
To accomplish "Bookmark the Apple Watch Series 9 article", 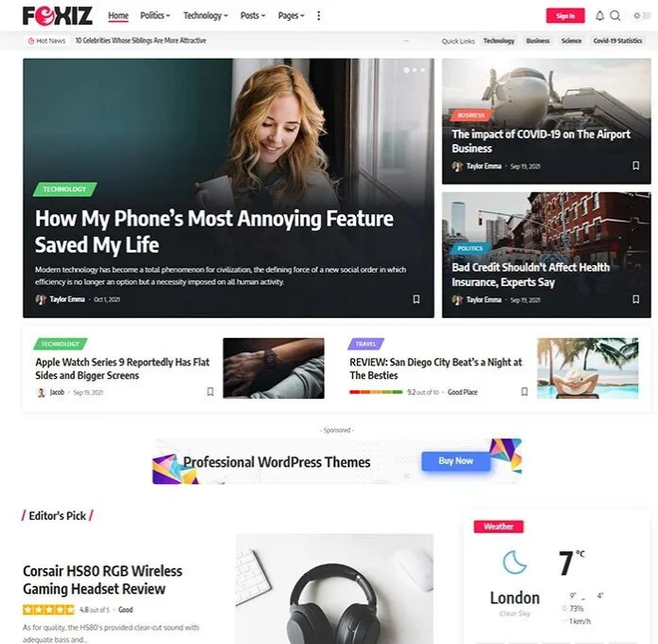I will pos(210,392).
